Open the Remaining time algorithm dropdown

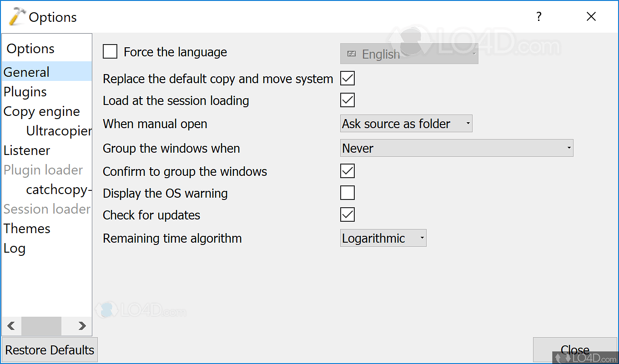click(x=383, y=238)
